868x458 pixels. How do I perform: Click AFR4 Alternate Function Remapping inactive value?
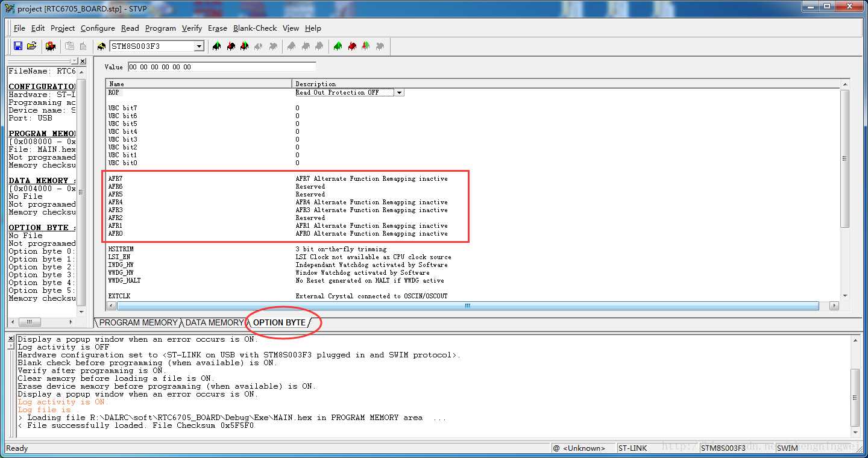click(x=371, y=202)
